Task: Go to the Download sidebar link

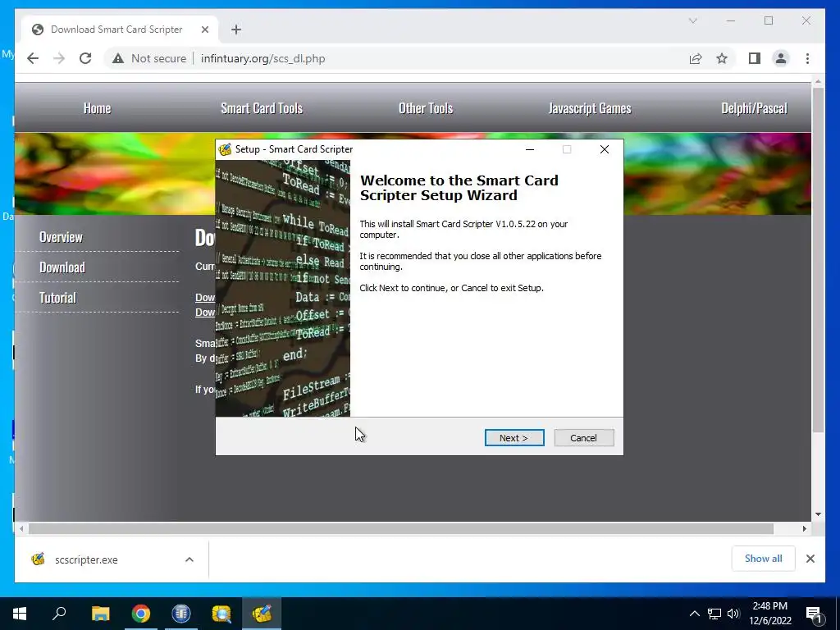Action: (62, 267)
